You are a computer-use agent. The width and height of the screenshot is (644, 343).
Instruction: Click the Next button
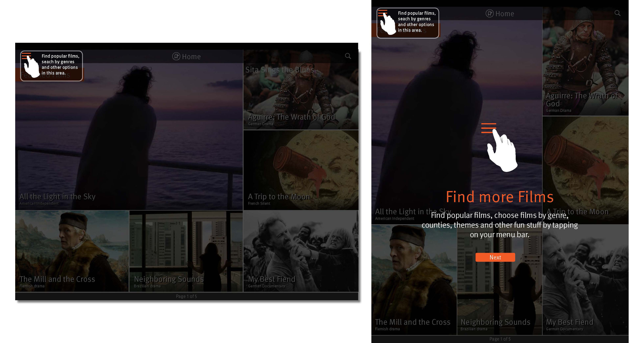(x=495, y=257)
